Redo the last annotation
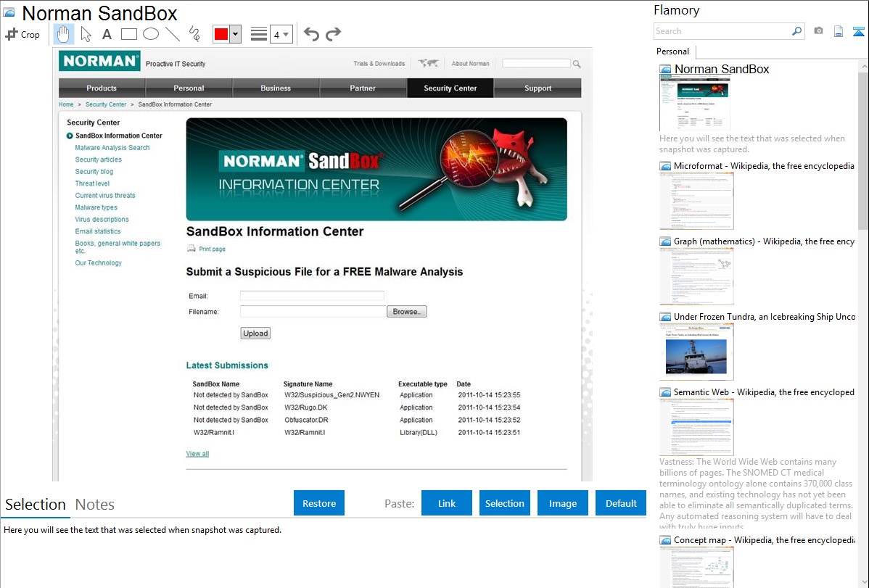 tap(333, 34)
